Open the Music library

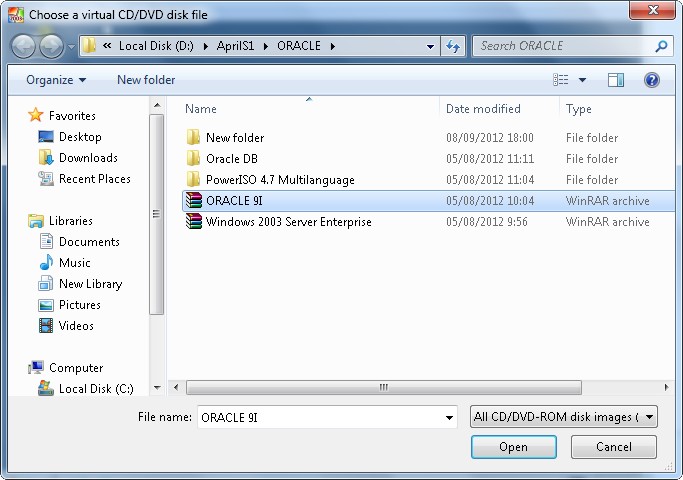tap(74, 263)
